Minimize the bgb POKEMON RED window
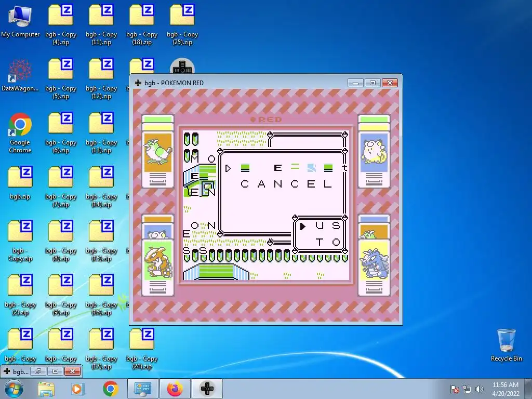This screenshot has width=532, height=399. [x=355, y=83]
